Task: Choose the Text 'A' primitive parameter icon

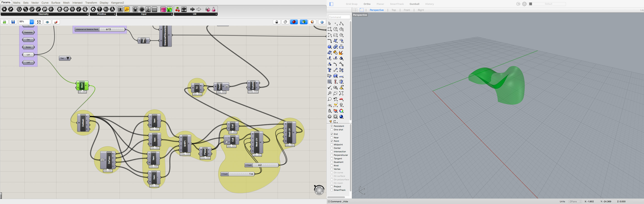Action: [113, 10]
